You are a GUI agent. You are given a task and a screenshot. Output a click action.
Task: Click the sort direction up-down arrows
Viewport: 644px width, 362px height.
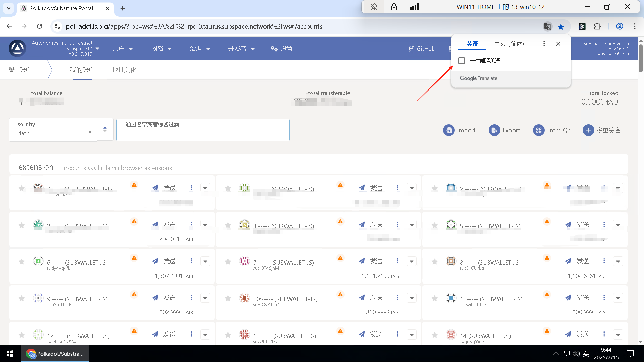click(x=105, y=129)
